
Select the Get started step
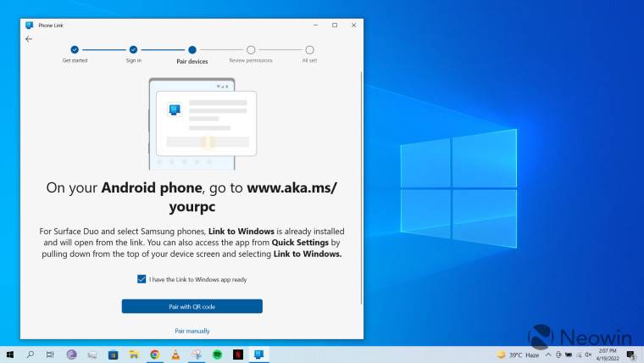pos(75,50)
